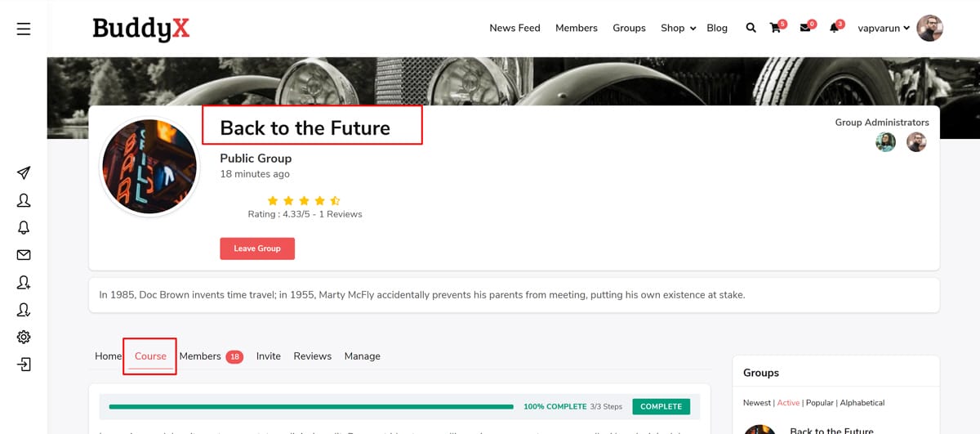Open the hamburger menu in the sidebar

pyautogui.click(x=24, y=29)
